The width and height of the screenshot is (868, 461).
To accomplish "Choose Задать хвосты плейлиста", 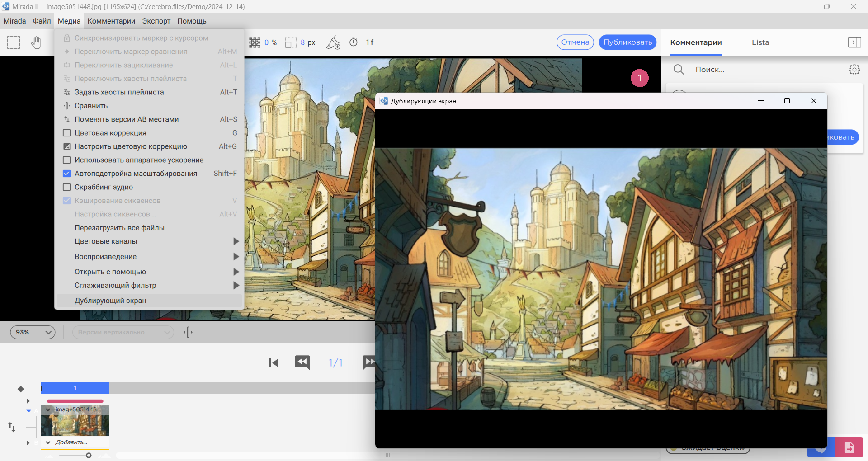I will tap(149, 92).
